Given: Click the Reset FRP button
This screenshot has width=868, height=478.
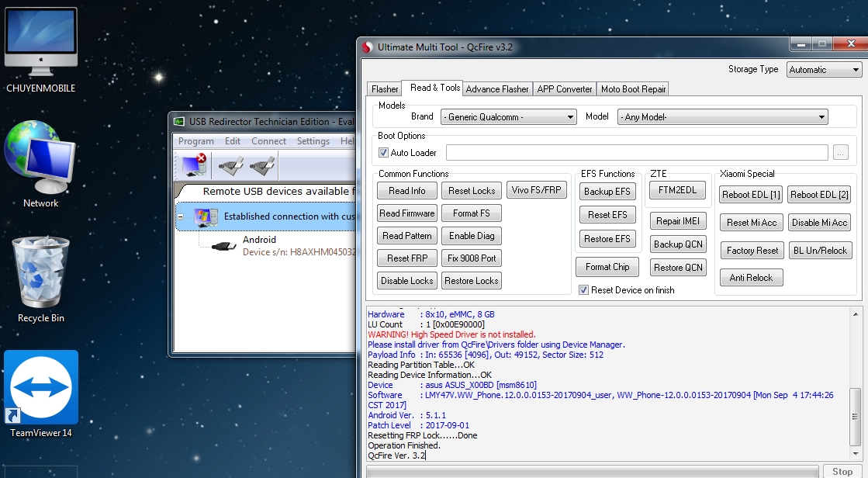Looking at the screenshot, I should coord(407,258).
